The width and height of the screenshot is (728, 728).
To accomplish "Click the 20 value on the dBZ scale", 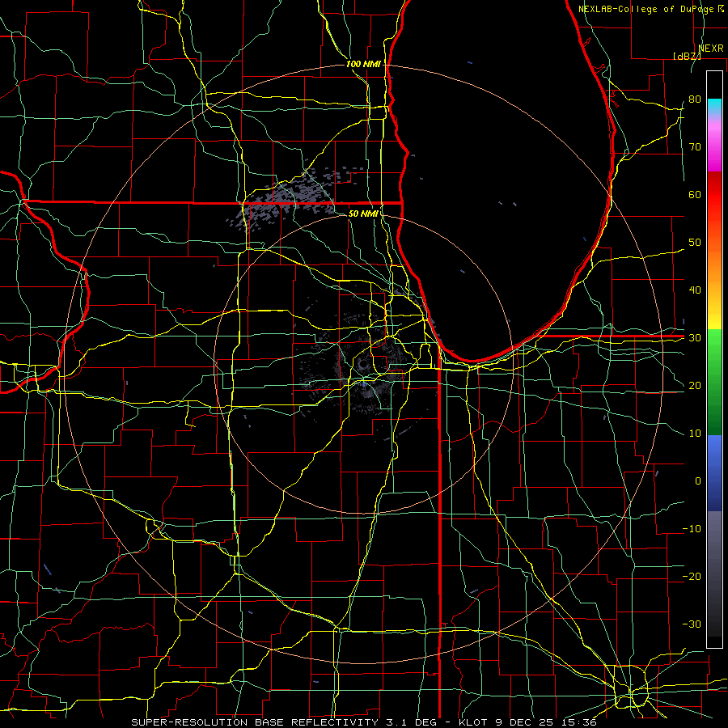I will tap(695, 386).
